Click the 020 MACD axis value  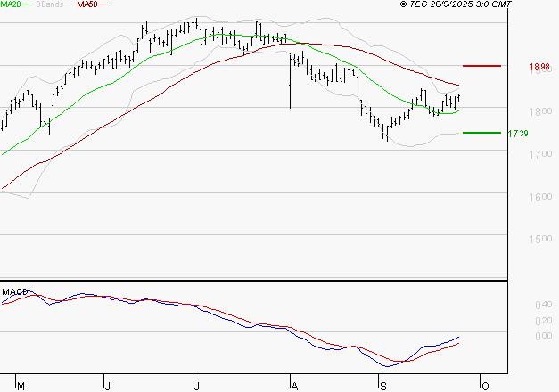tap(544, 321)
